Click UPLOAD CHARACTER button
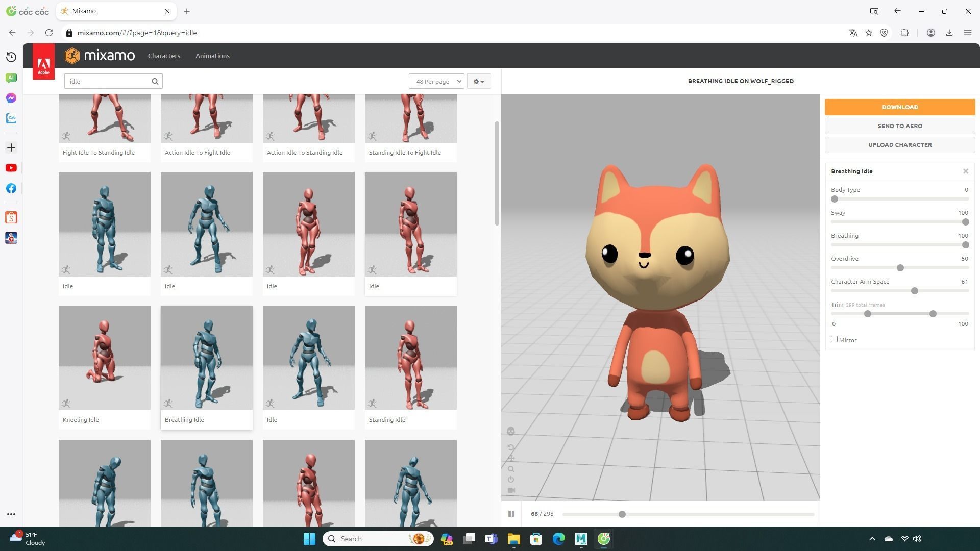Screen dimensions: 980x551 900,145
